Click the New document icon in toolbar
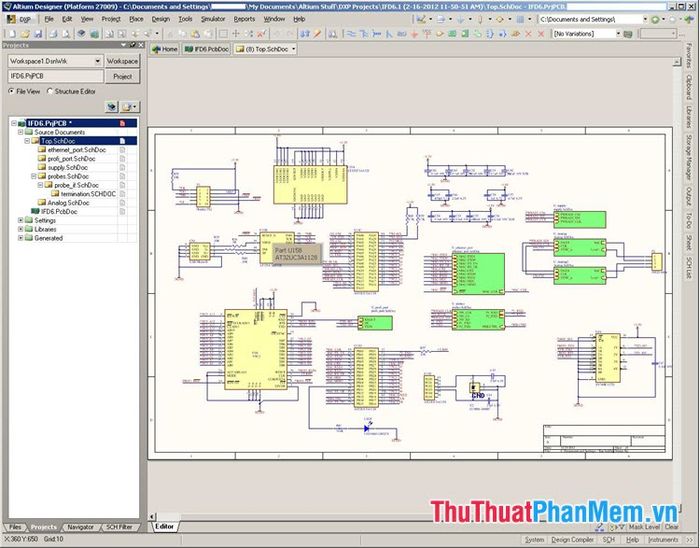This screenshot has width=700, height=548. coord(12,34)
